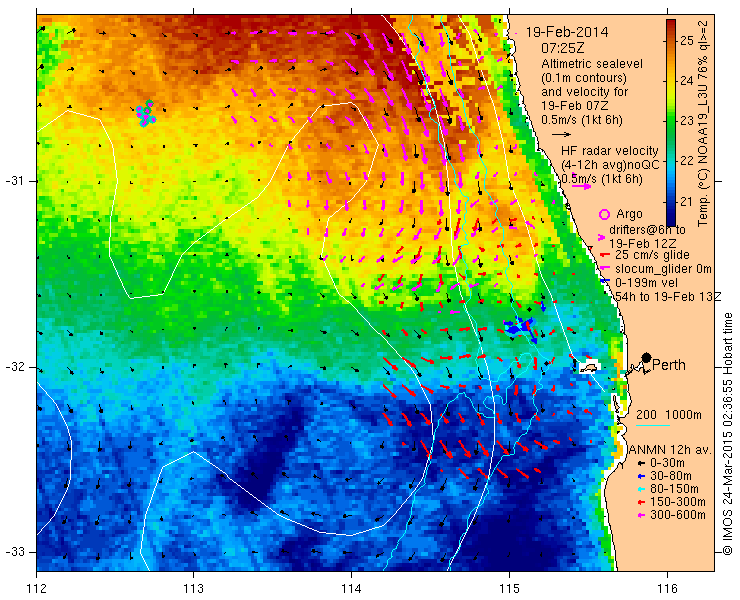Viewport: 740px width, 600px height.
Task: Click the blue 0-199m vel legend marker
Action: [x=605, y=282]
